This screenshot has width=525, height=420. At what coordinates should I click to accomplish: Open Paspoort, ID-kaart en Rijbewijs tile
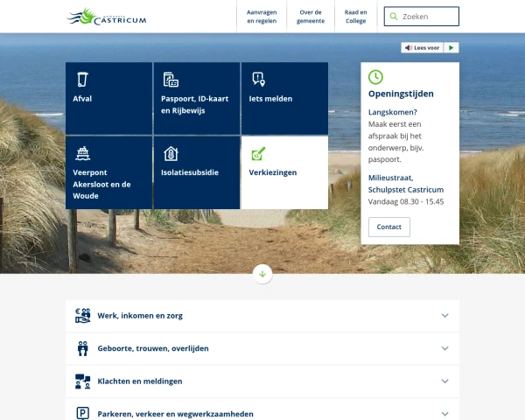(x=197, y=99)
